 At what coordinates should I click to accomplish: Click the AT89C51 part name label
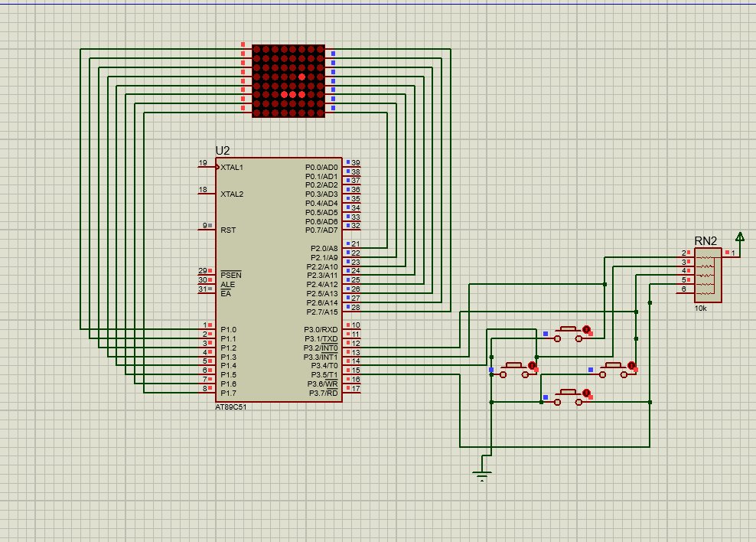click(x=231, y=407)
